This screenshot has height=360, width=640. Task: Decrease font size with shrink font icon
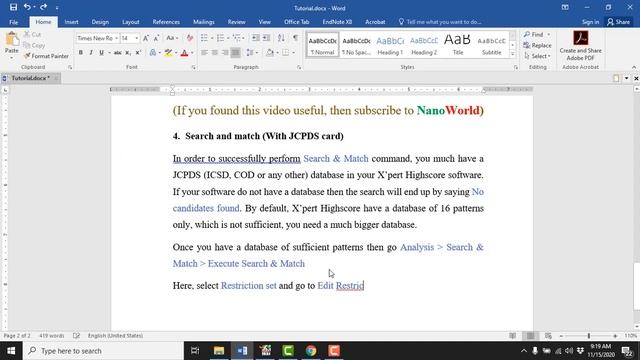pyautogui.click(x=156, y=38)
